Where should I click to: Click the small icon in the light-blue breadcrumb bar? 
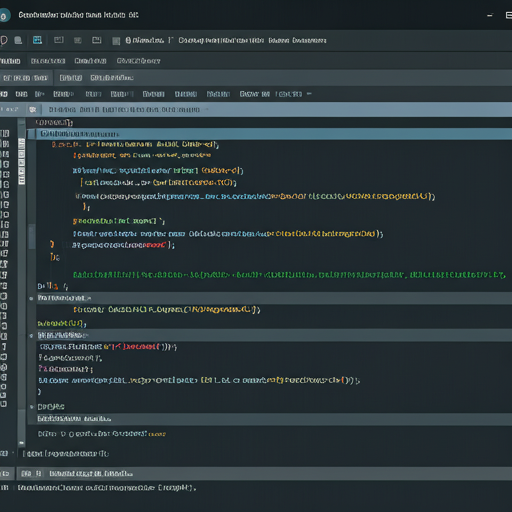tap(32, 109)
